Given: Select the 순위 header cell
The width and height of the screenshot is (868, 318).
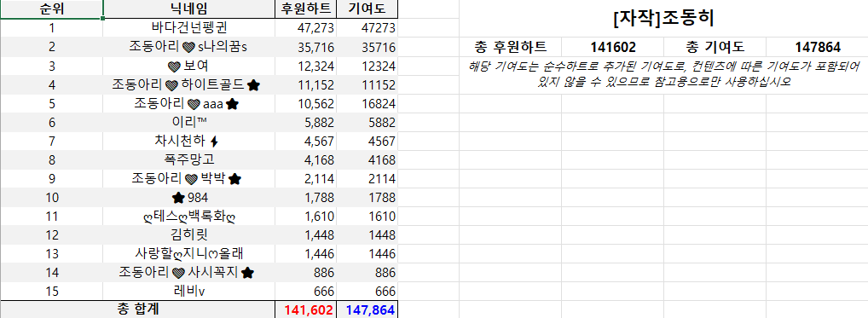Looking at the screenshot, I should click(x=51, y=9).
